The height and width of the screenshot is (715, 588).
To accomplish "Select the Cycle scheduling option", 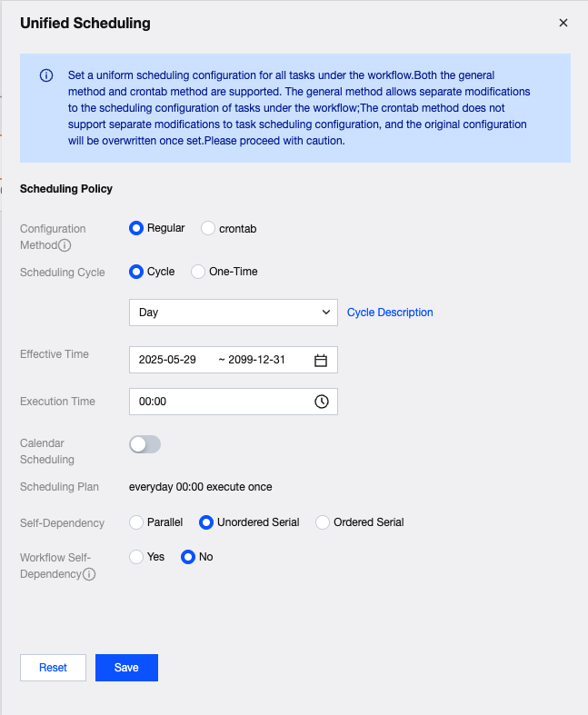I will coord(137,272).
